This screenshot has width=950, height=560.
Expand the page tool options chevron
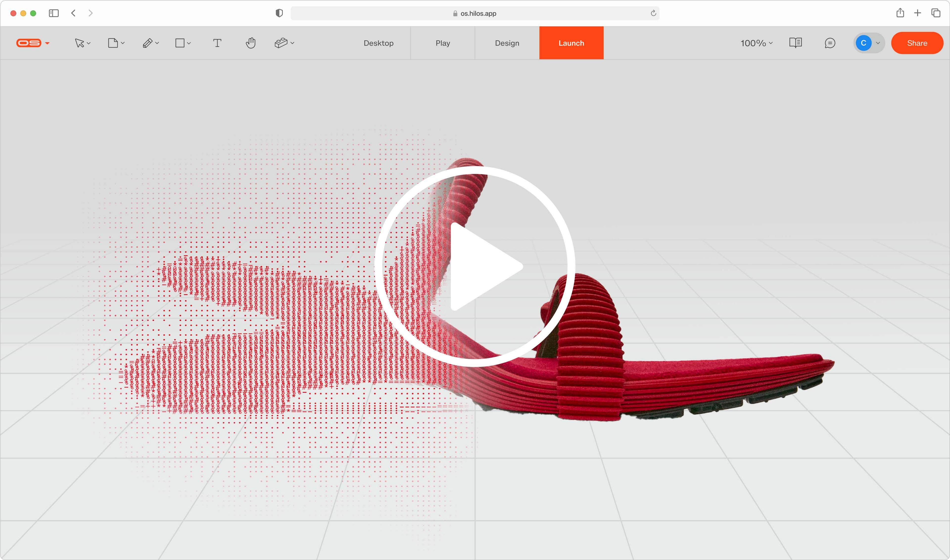point(123,44)
